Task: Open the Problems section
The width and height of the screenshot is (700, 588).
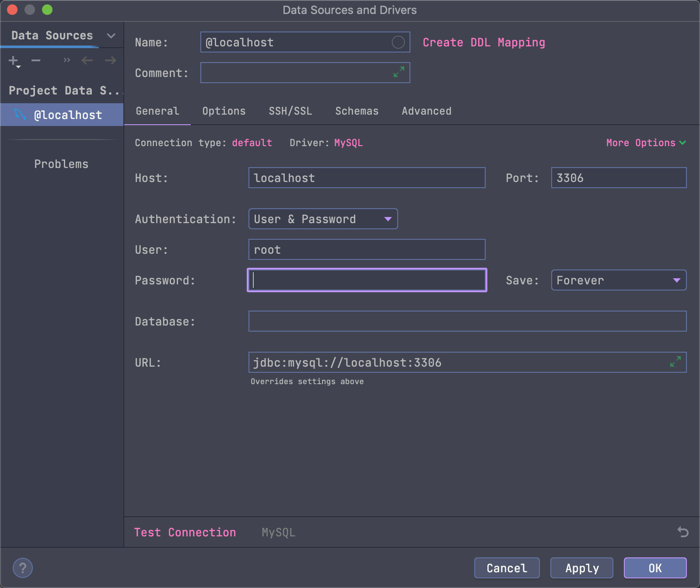Action: (x=61, y=164)
